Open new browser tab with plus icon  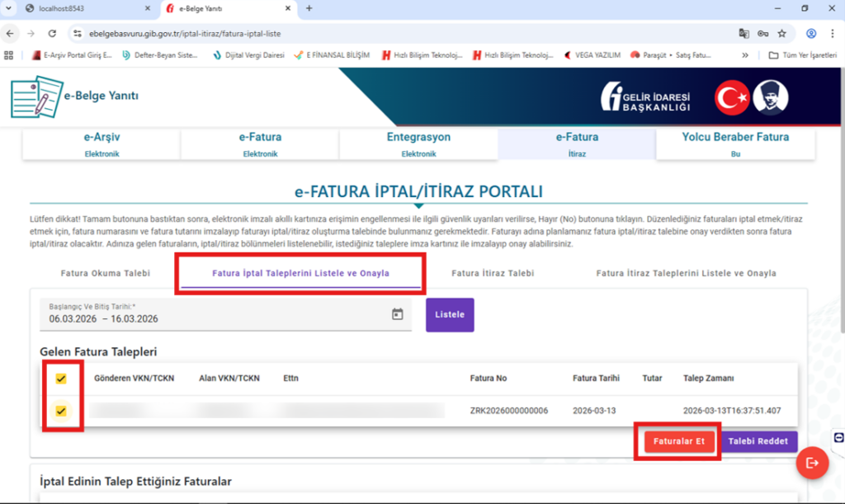(309, 8)
